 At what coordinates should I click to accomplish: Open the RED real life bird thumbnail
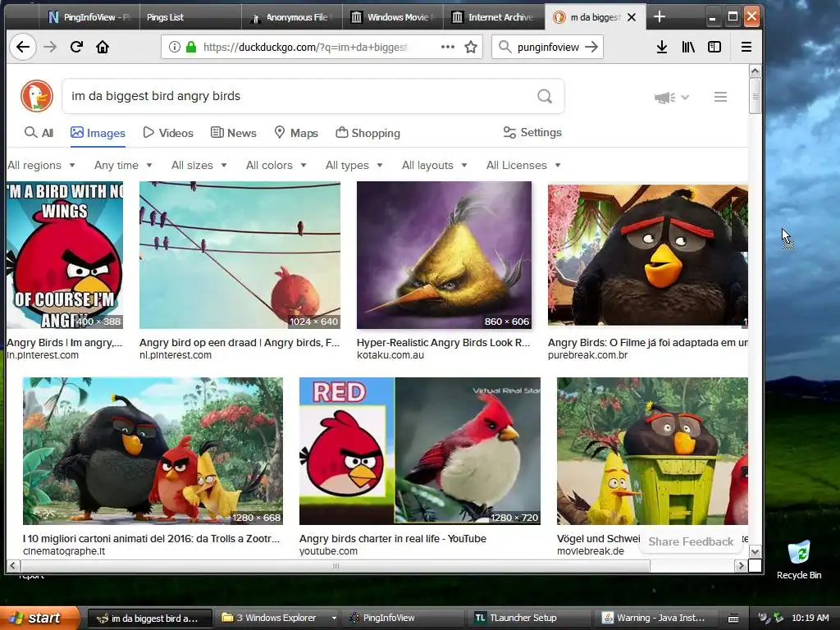click(x=419, y=451)
